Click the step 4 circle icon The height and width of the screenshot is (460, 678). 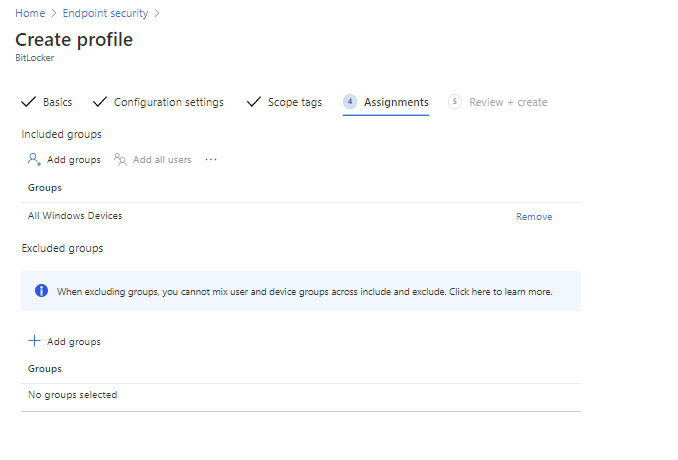(x=350, y=102)
